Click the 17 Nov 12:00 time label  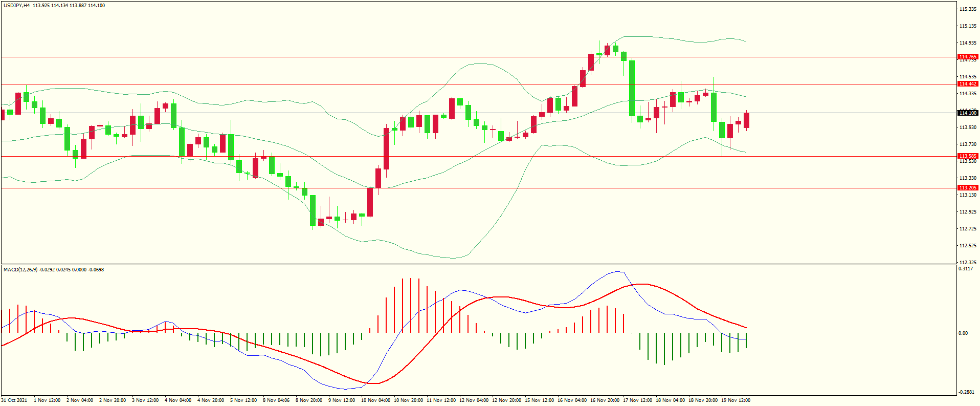tap(638, 400)
